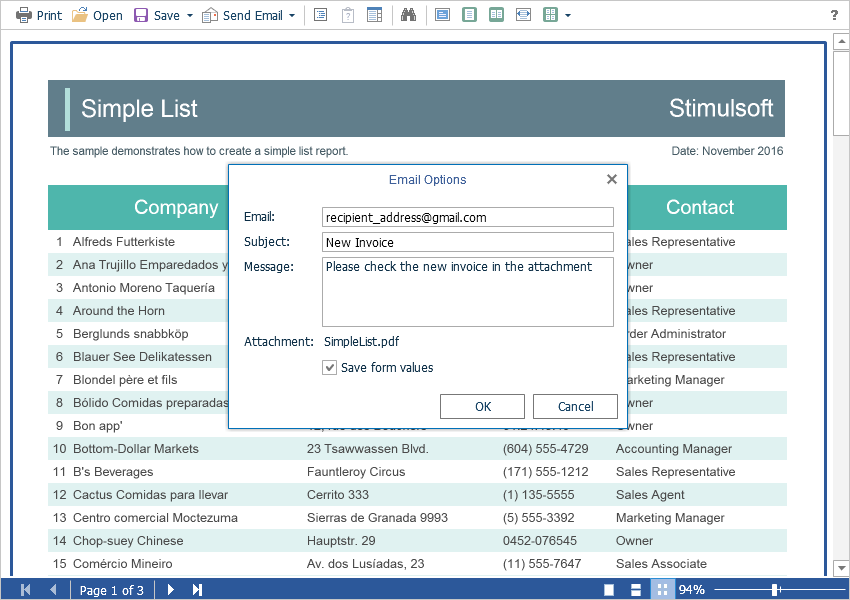Image resolution: width=850 pixels, height=600 pixels.
Task: Open the Page 1 of 3 indicator
Action: click(112, 590)
